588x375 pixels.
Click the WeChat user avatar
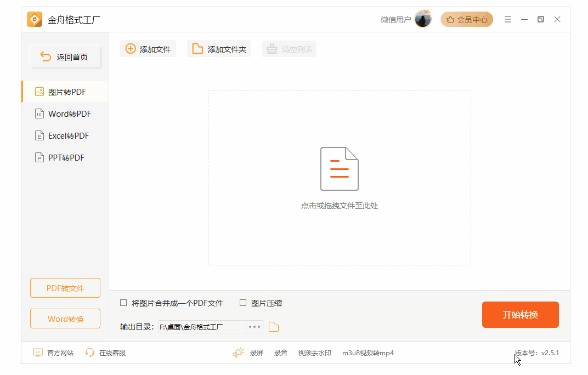point(422,19)
